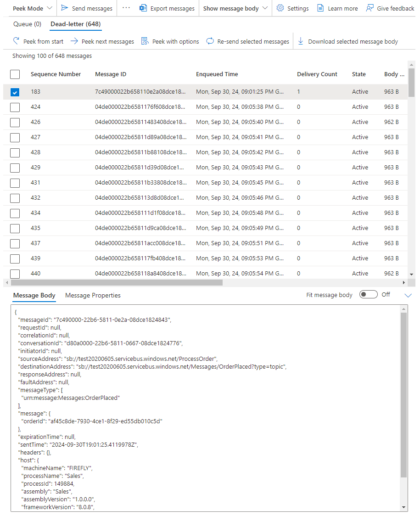This screenshot has height=516, width=420.
Task: Open the three-dot more options menu
Action: coord(126,8)
